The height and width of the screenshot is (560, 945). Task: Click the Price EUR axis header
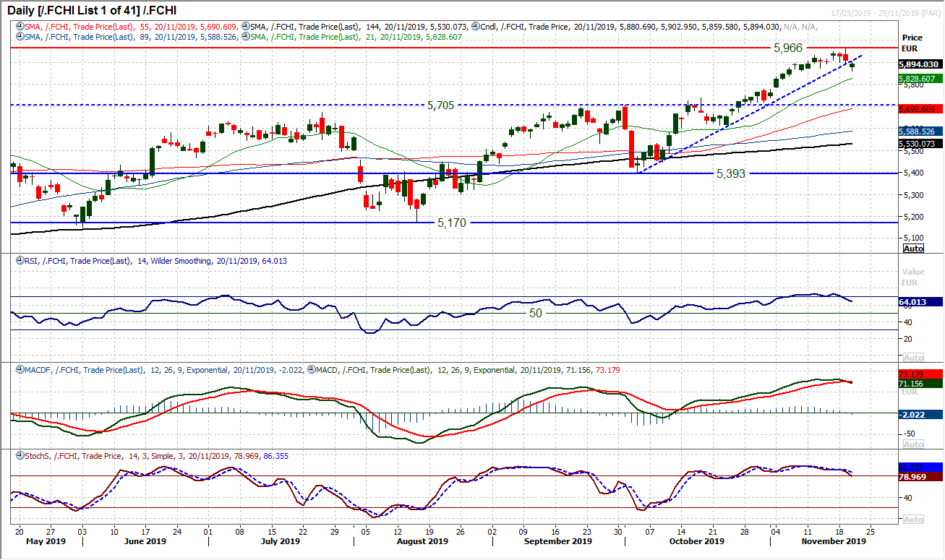point(912,42)
